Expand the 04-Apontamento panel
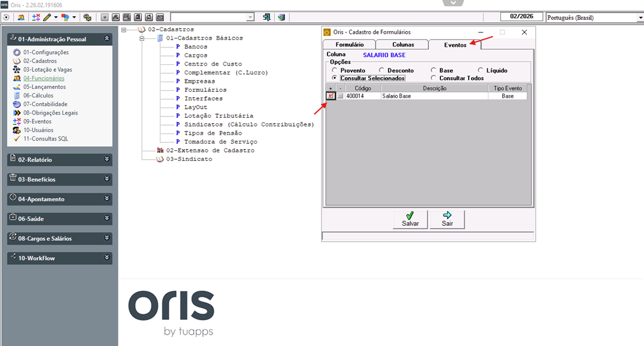The image size is (644, 346). (x=107, y=198)
